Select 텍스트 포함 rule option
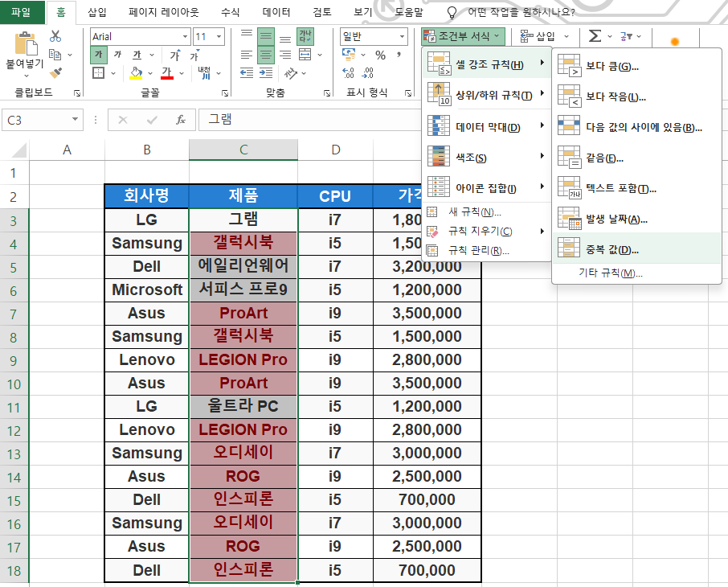Image resolution: width=728 pixels, height=587 pixels. pyautogui.click(x=636, y=188)
